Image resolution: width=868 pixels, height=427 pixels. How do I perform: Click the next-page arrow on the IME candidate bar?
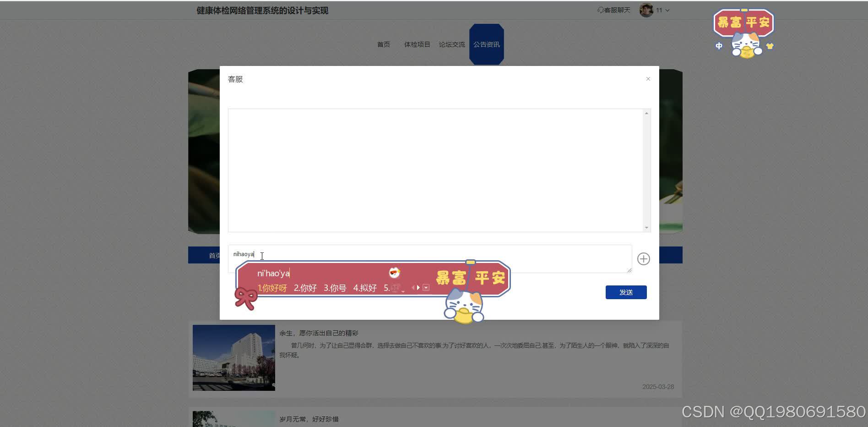[x=418, y=287]
